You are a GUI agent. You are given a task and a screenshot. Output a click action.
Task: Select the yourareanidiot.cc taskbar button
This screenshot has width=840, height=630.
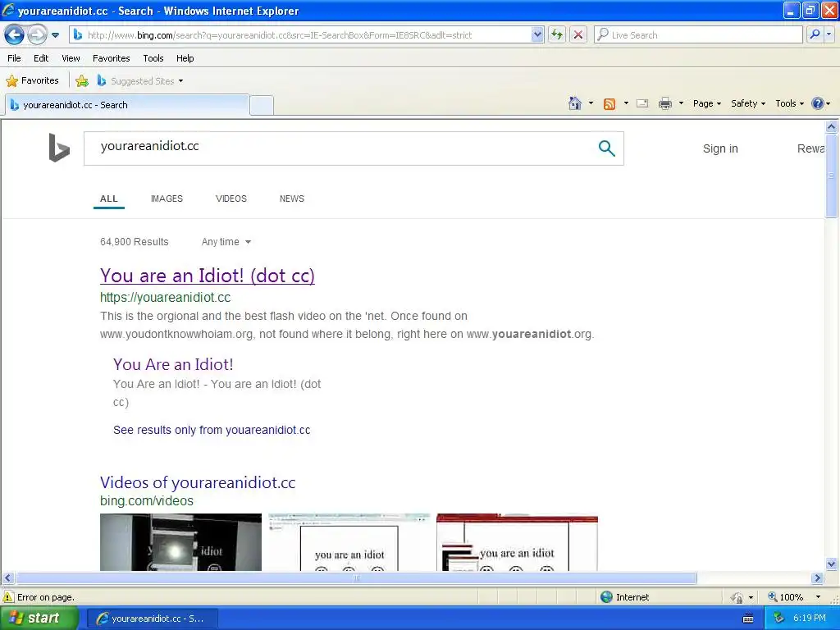point(152,619)
